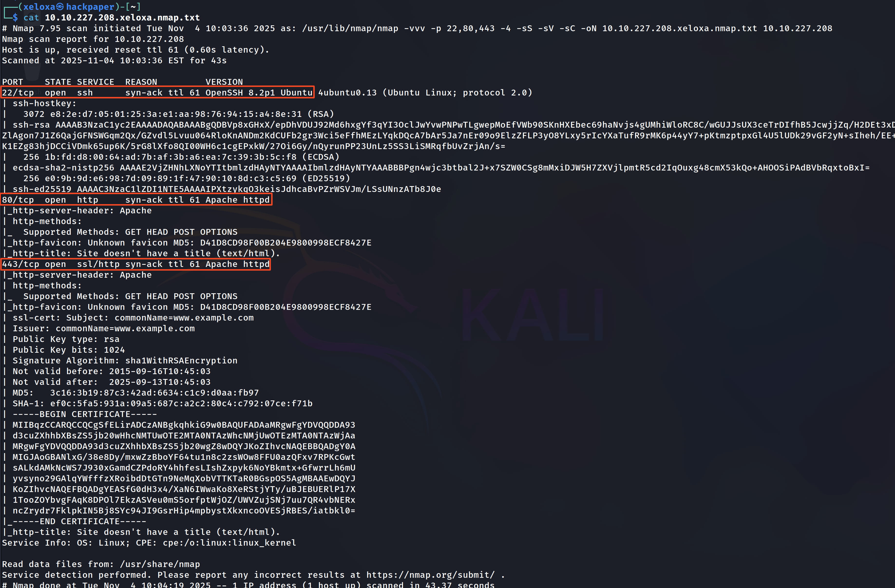Viewport: 895px width, 588px height.
Task: Click the cat command in the prompt
Action: pyautogui.click(x=31, y=18)
